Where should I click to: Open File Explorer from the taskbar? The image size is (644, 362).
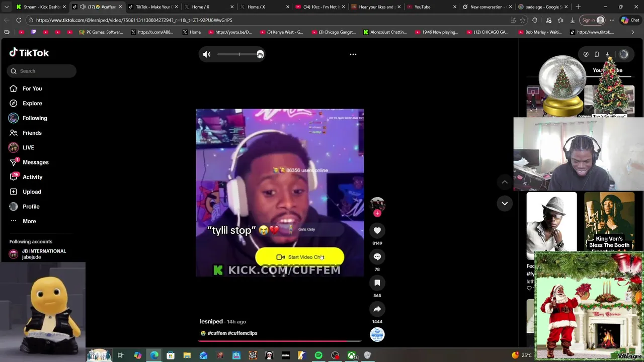187,355
